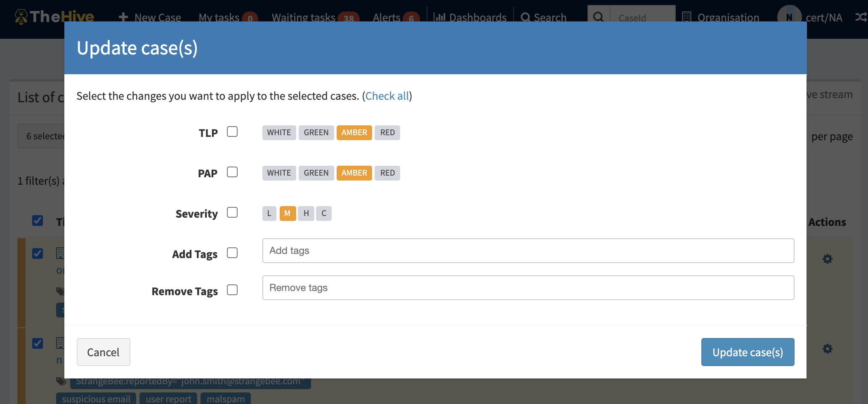Image resolution: width=868 pixels, height=404 pixels.
Task: Open the second case's actions gear
Action: (x=827, y=349)
